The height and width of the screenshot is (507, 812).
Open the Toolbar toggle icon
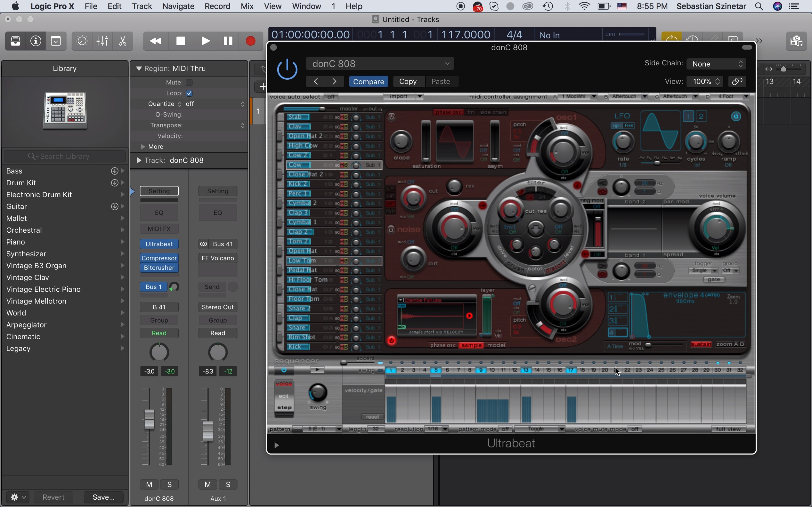pos(56,41)
